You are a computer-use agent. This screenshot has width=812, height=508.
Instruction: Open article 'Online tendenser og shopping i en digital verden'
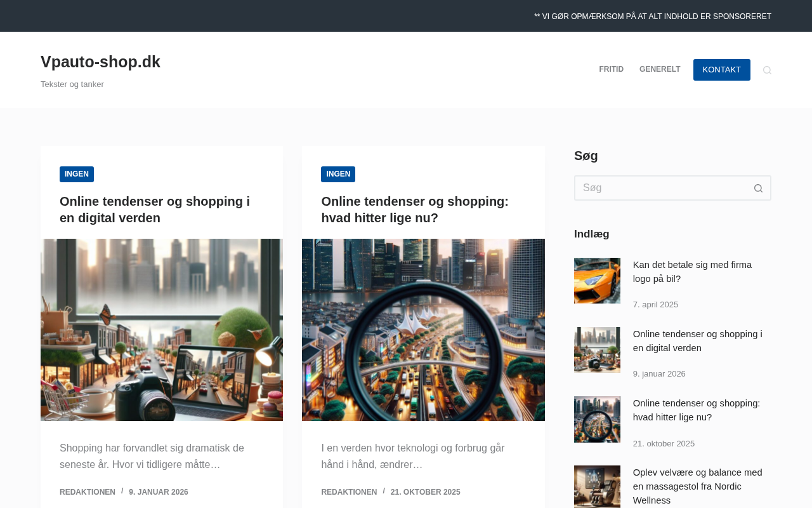click(x=155, y=210)
